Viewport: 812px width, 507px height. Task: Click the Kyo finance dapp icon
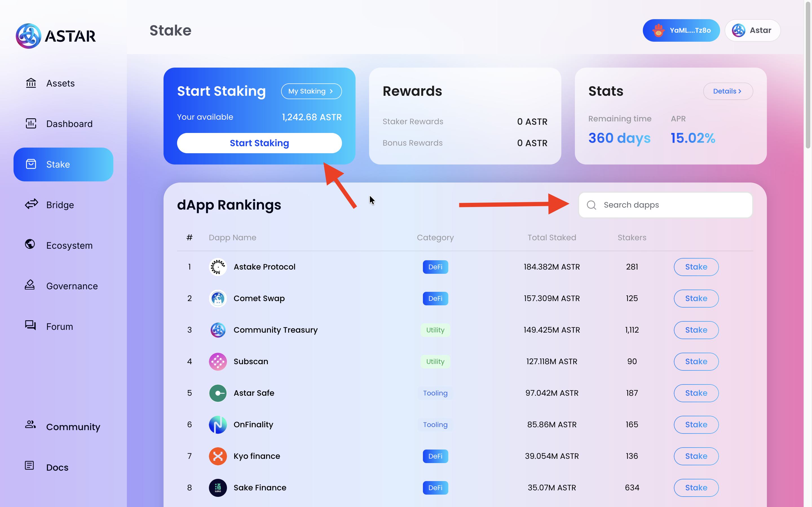pyautogui.click(x=218, y=456)
